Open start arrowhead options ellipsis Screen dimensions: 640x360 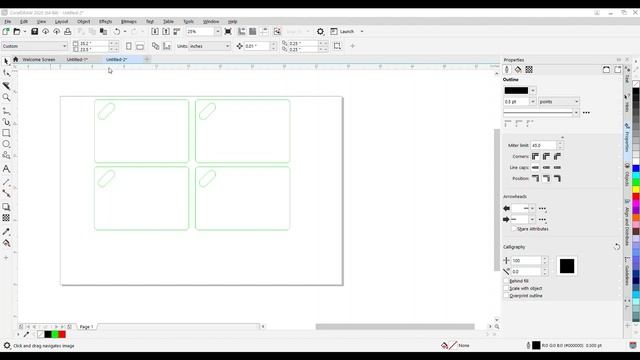(542, 209)
